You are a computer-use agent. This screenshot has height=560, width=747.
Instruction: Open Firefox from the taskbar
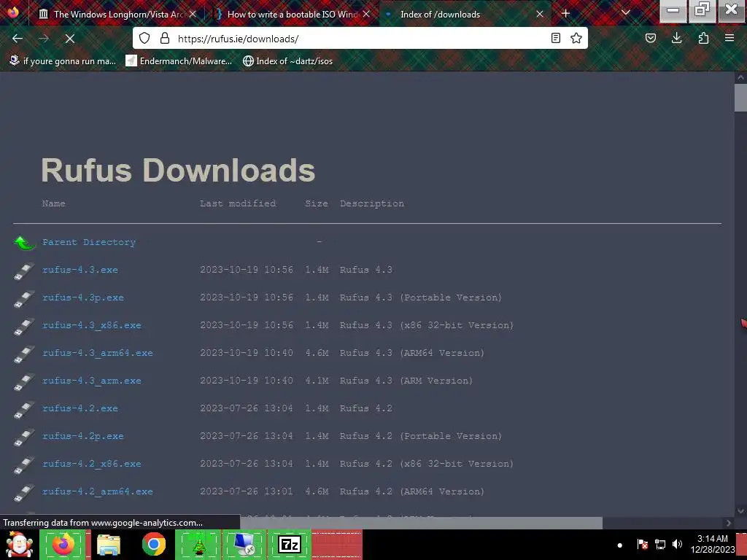tap(63, 544)
